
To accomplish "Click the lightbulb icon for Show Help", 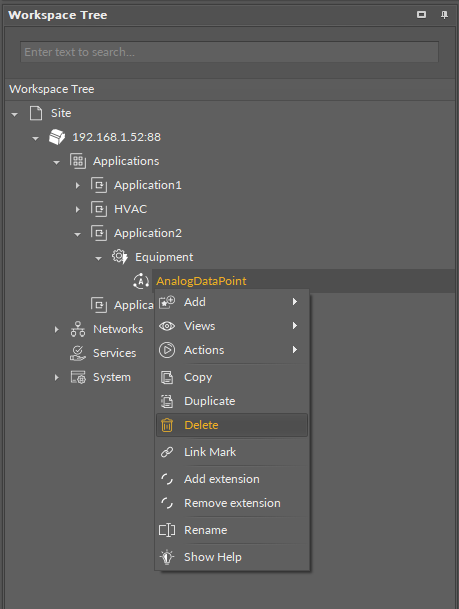I will pyautogui.click(x=167, y=557).
